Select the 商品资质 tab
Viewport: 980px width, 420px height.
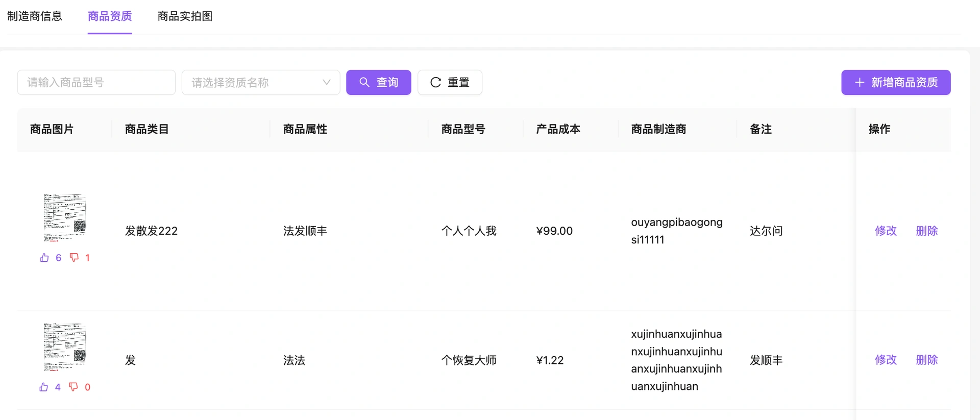(x=110, y=16)
